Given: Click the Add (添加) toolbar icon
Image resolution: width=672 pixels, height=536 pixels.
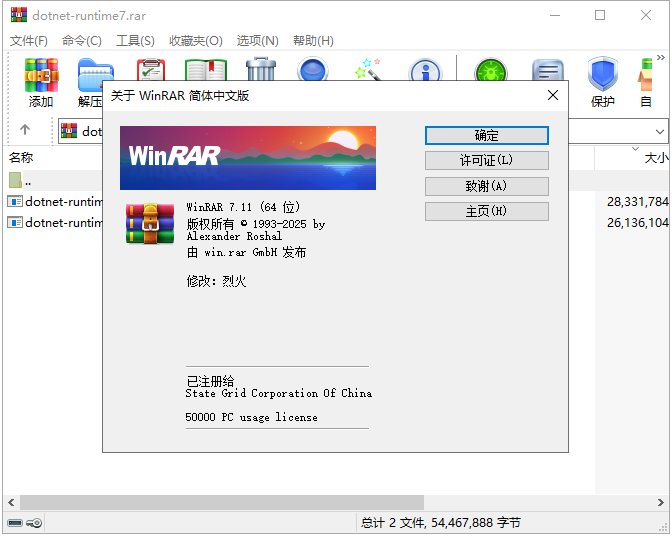Looking at the screenshot, I should click(41, 76).
